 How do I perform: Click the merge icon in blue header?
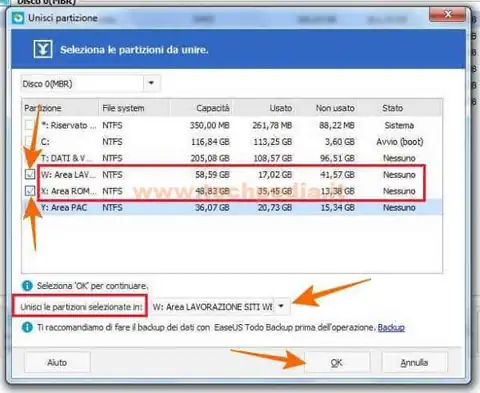click(x=43, y=49)
